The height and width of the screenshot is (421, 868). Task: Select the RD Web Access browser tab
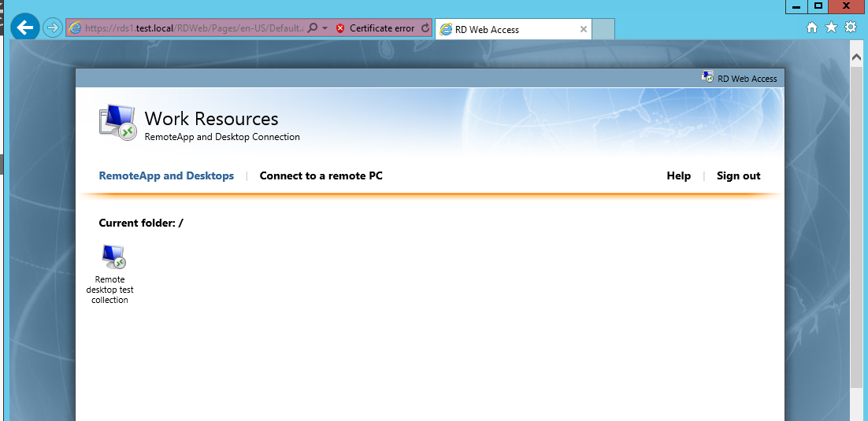point(514,29)
